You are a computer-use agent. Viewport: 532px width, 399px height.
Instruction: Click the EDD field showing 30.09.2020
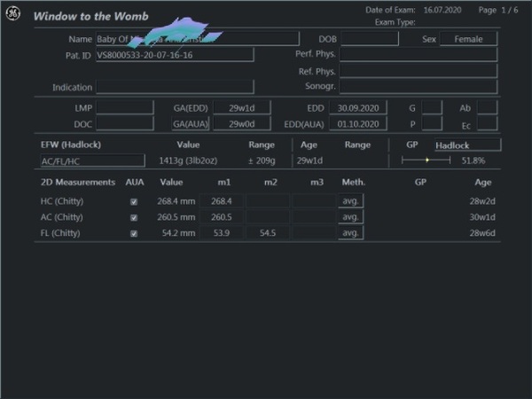click(358, 108)
